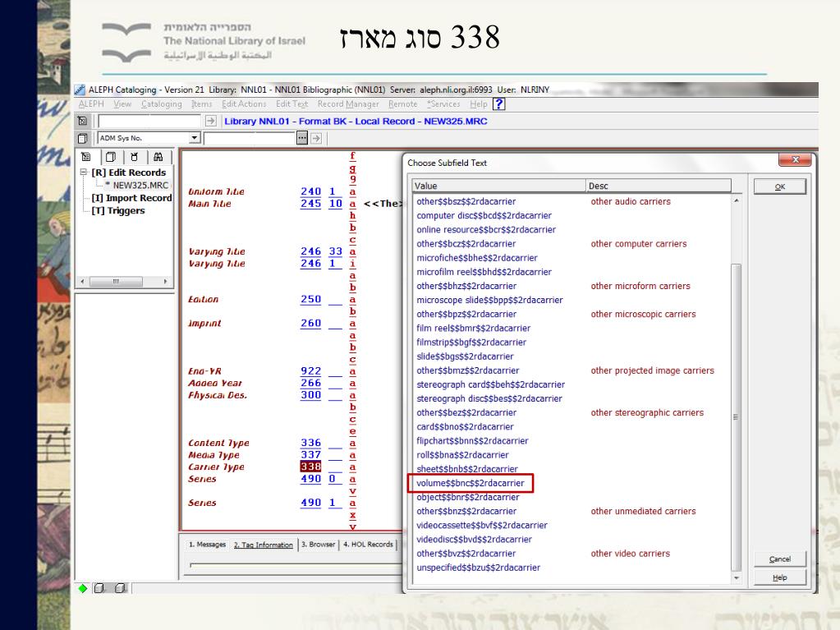Click the three-dots browse button
The image size is (840, 630).
coord(302,138)
